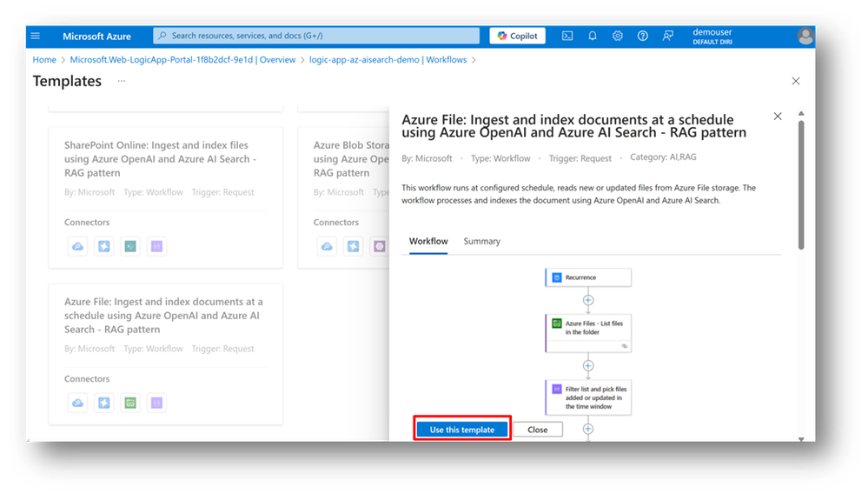Screen dimensions: 868x494
Task: Click the demouser account avatar
Action: coord(805,36)
